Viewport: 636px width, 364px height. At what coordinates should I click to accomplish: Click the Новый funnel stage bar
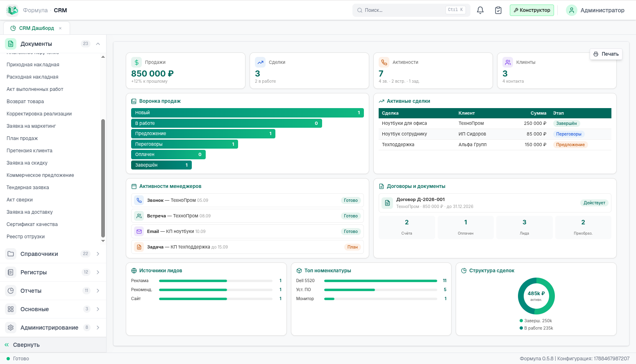point(248,113)
